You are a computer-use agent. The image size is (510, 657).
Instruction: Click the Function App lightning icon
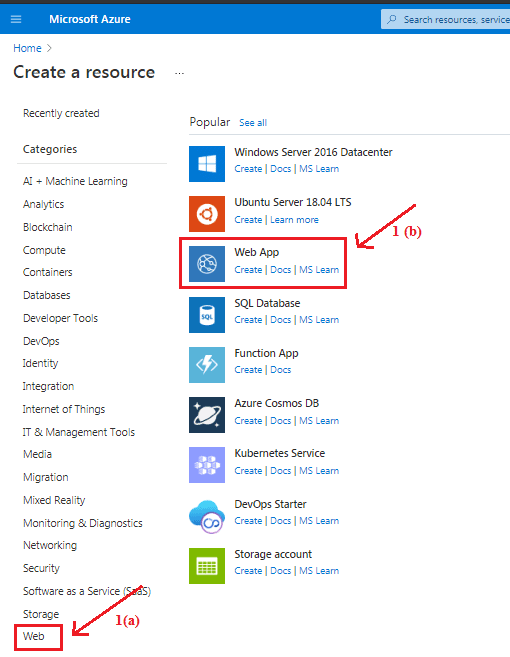[207, 365]
